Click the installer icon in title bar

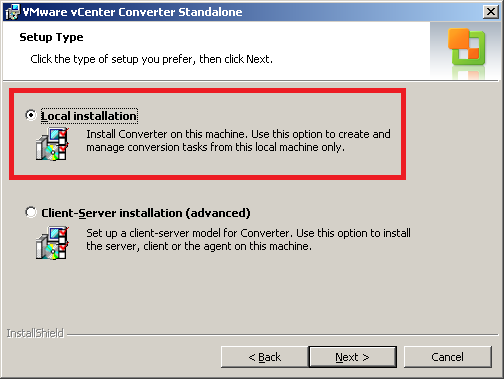tap(13, 12)
